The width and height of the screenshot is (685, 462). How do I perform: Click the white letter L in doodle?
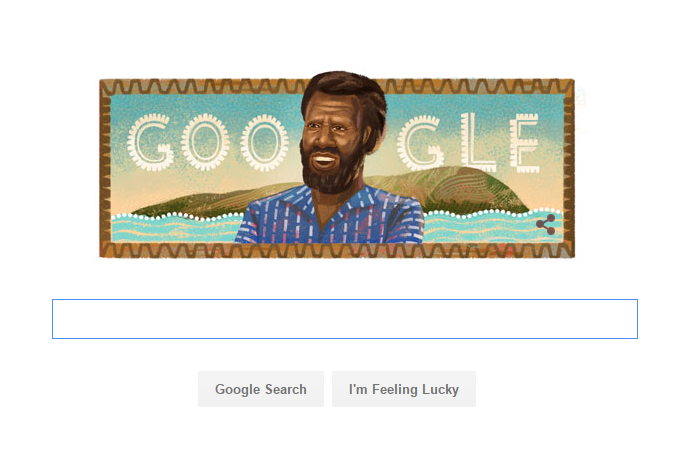[477, 142]
